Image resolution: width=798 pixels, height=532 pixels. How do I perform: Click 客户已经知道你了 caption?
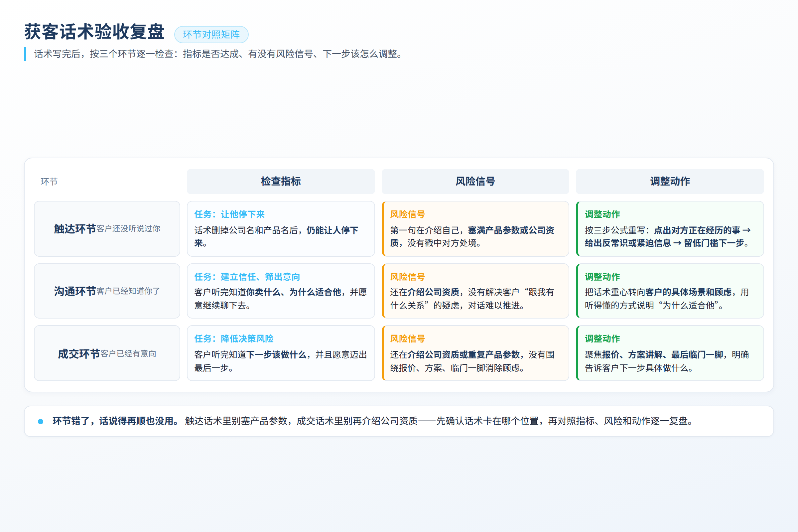point(128,291)
